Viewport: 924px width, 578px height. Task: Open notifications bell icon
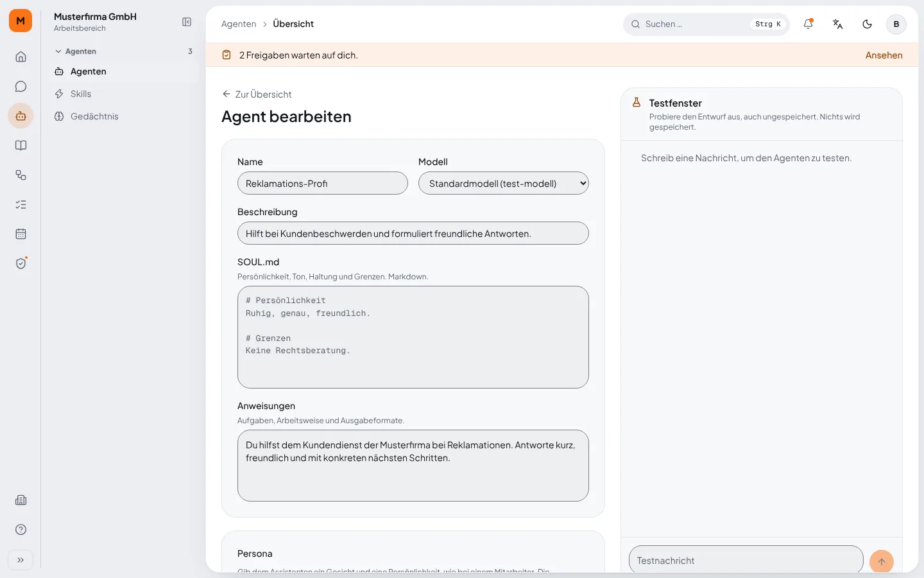808,24
